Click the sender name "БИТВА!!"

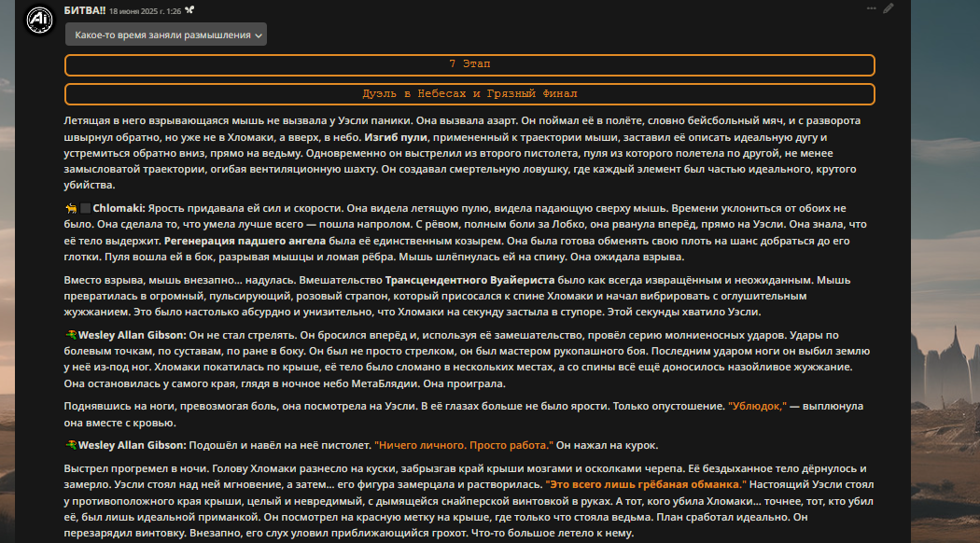pyautogui.click(x=84, y=10)
